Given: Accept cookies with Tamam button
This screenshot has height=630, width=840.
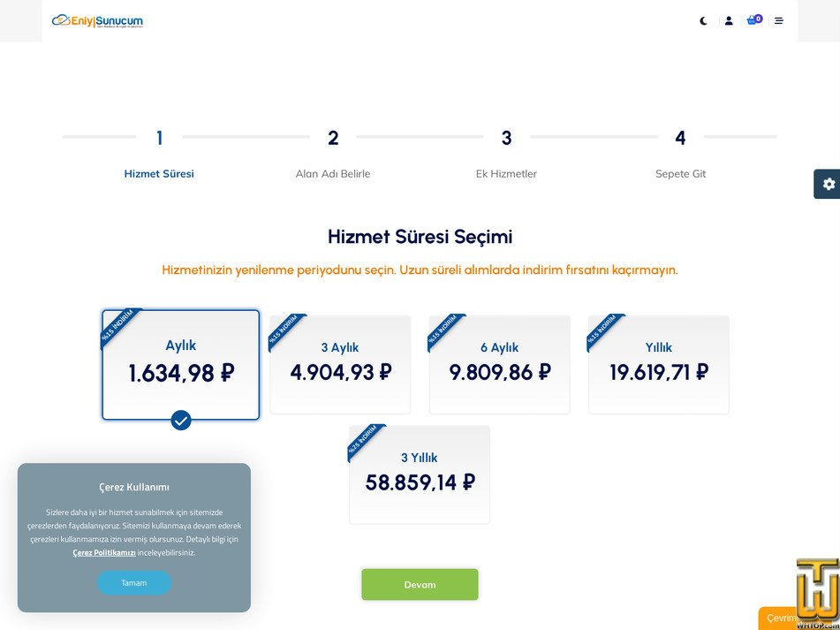Looking at the screenshot, I should [134, 583].
